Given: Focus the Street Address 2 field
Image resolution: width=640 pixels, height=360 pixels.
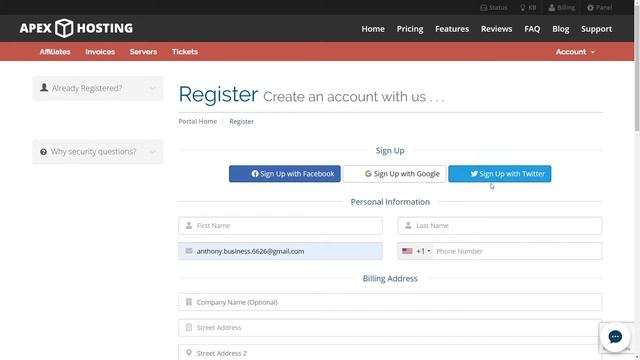Looking at the screenshot, I should click(x=390, y=353).
